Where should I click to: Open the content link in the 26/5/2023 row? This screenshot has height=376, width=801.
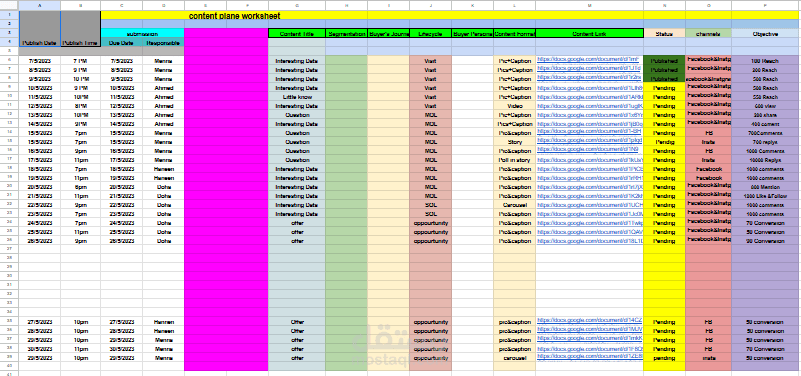pos(590,240)
